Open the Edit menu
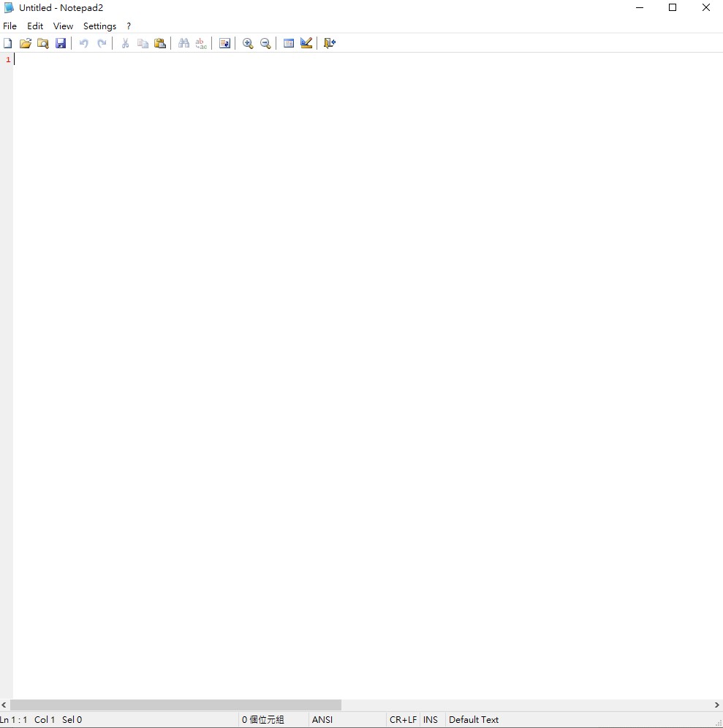Image resolution: width=723 pixels, height=728 pixels. click(x=35, y=26)
